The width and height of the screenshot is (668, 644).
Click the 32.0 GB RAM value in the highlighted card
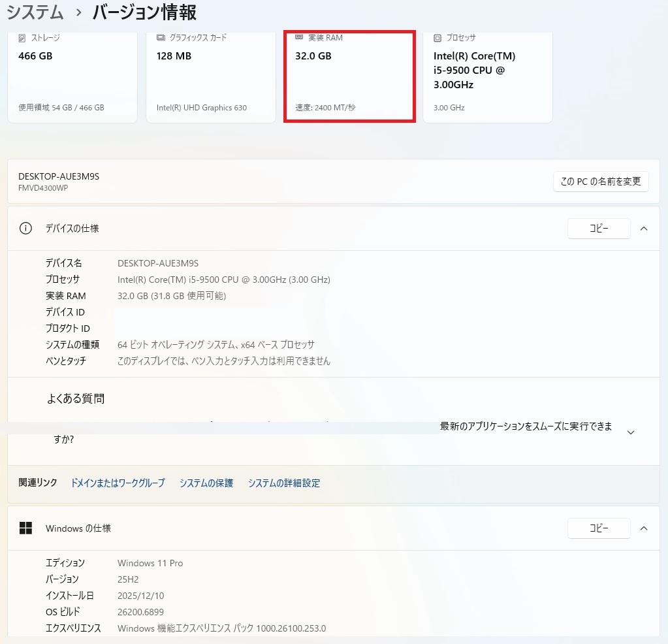pyautogui.click(x=313, y=56)
